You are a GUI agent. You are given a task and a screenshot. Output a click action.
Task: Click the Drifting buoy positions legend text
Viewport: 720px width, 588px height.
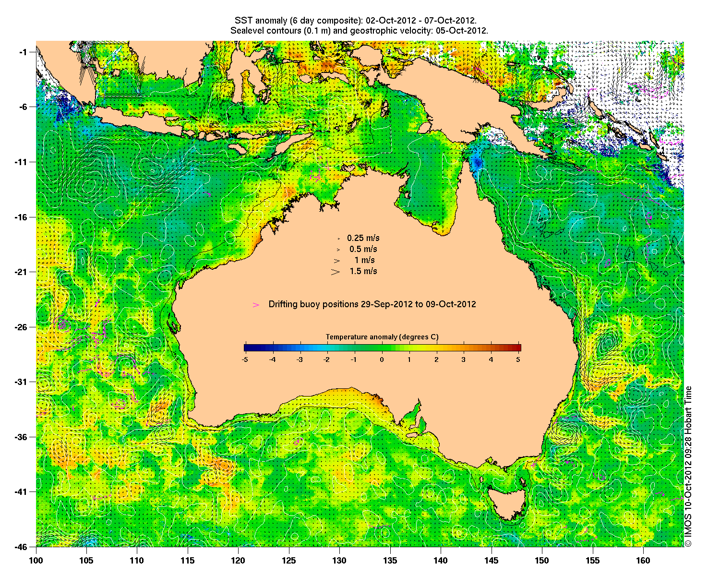pos(372,304)
